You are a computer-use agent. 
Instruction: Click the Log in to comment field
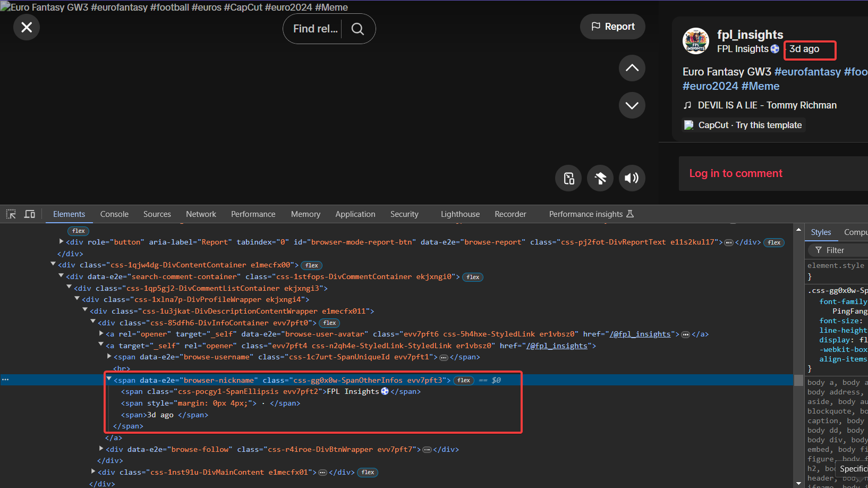click(735, 173)
